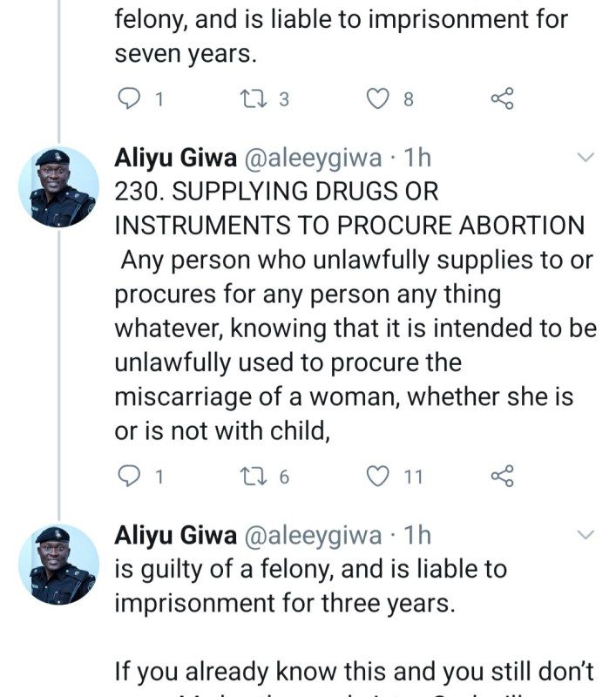Open avatar beside '230. SUPPLYING DRUGS' tweet
This screenshot has width=616, height=697.
coord(58,187)
